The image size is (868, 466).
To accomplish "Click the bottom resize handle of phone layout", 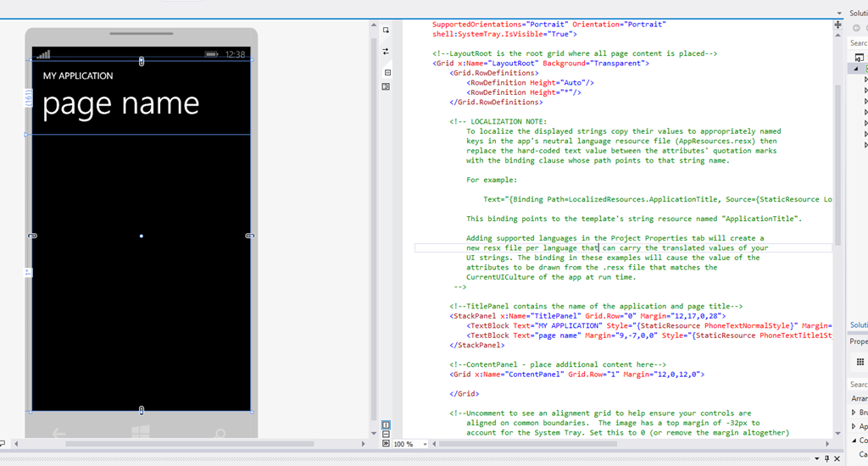I will [142, 410].
